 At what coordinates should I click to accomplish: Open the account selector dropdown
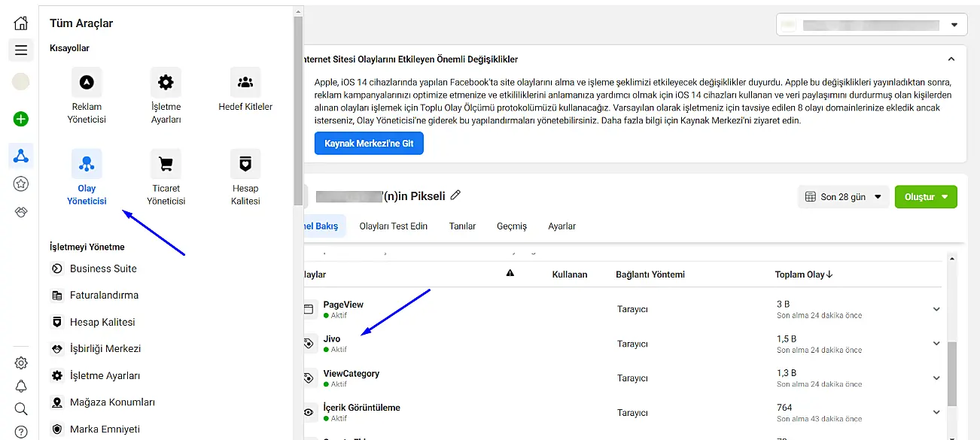(872, 25)
